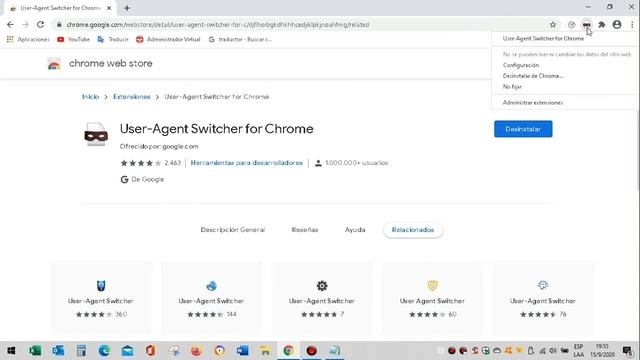
Task: Reload the page with the refresh icon
Action: click(40, 24)
